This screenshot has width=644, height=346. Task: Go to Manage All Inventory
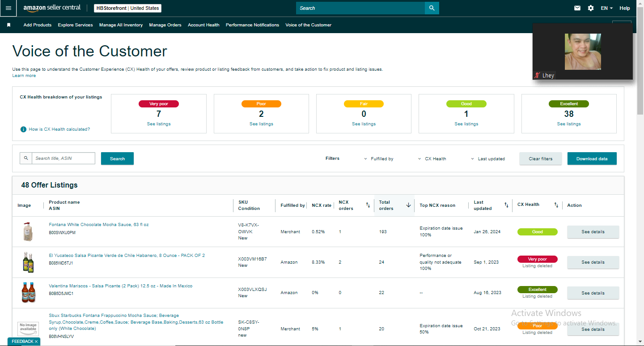121,25
